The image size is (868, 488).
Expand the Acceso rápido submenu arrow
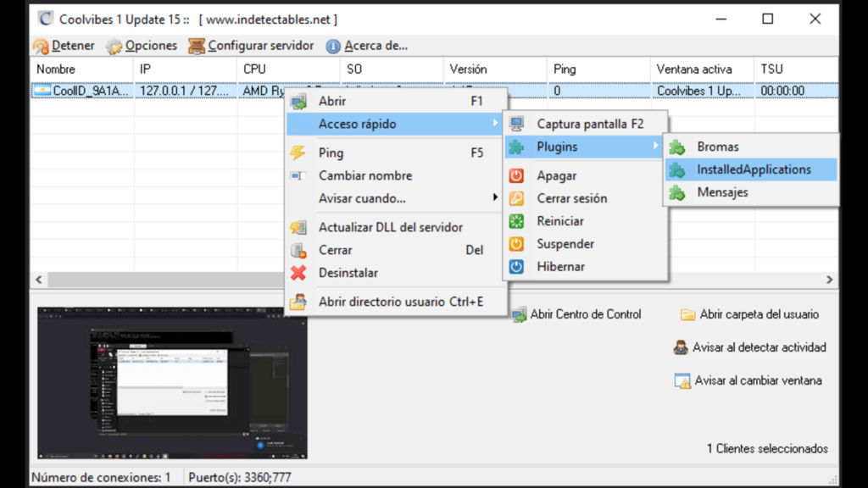(495, 124)
